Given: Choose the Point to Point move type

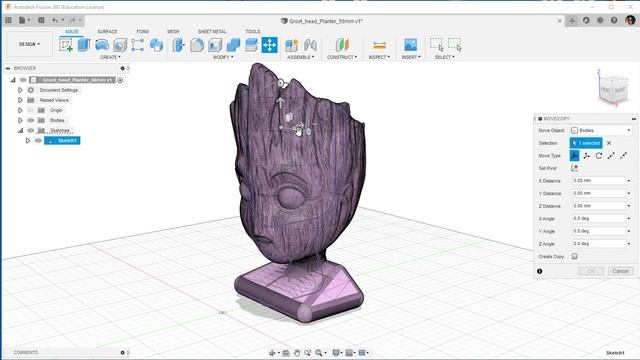Looking at the screenshot, I should click(x=611, y=156).
